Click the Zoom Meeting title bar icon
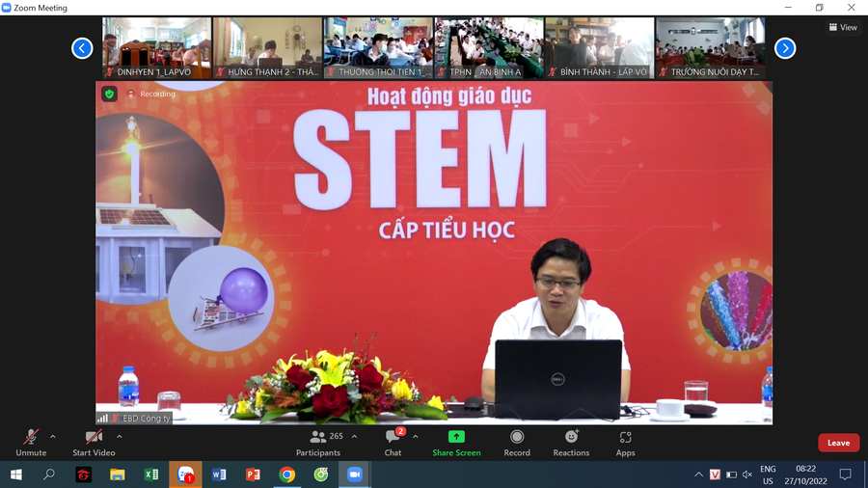 tap(6, 7)
